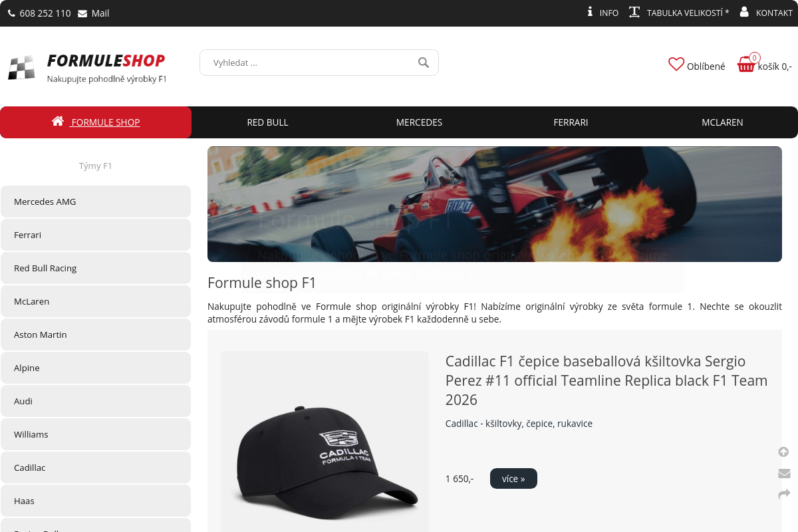Screen dimensions: 798x532
Task: Click the košík 0,- cart text
Action: (775, 66)
